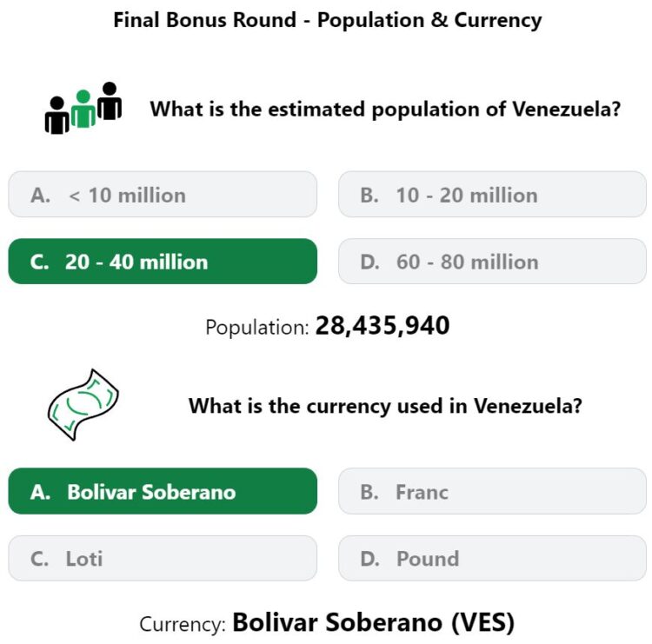Image resolution: width=652 pixels, height=644 pixels.
Task: Click the green person in the people icon
Action: [x=83, y=109]
